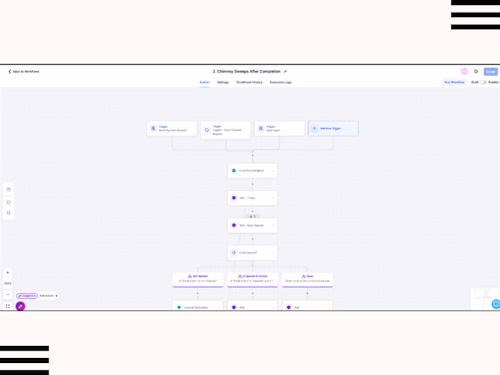Screen dimensions: 500x375
Task: Click the history clock icon in header
Action: point(476,71)
